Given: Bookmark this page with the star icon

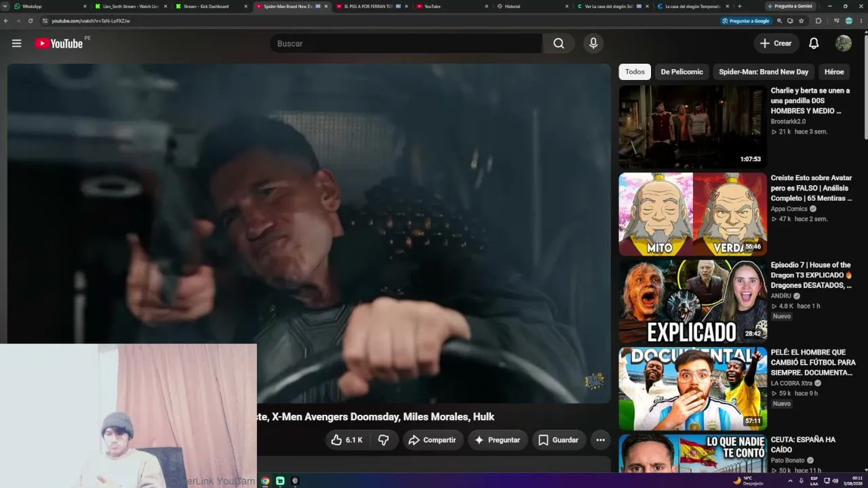Looking at the screenshot, I should coord(802,21).
